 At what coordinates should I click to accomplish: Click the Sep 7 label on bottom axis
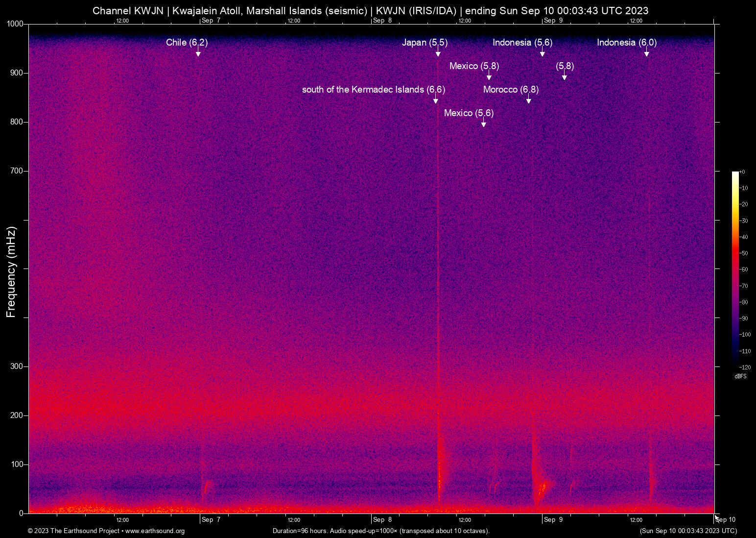(x=211, y=520)
